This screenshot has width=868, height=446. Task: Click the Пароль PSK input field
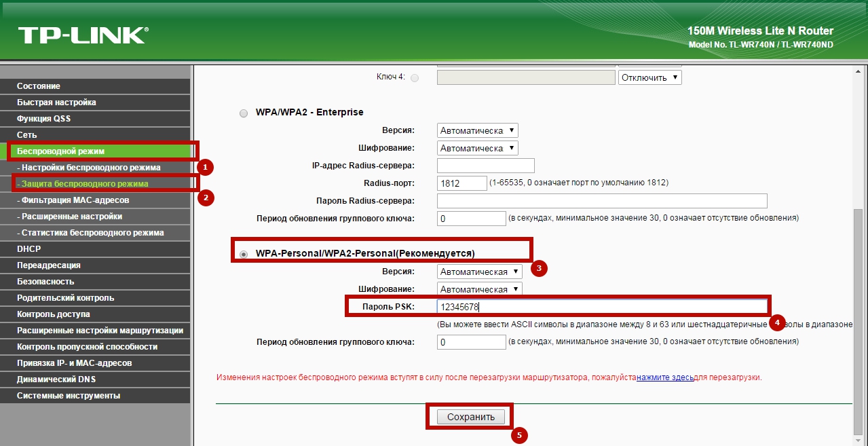[x=601, y=307]
